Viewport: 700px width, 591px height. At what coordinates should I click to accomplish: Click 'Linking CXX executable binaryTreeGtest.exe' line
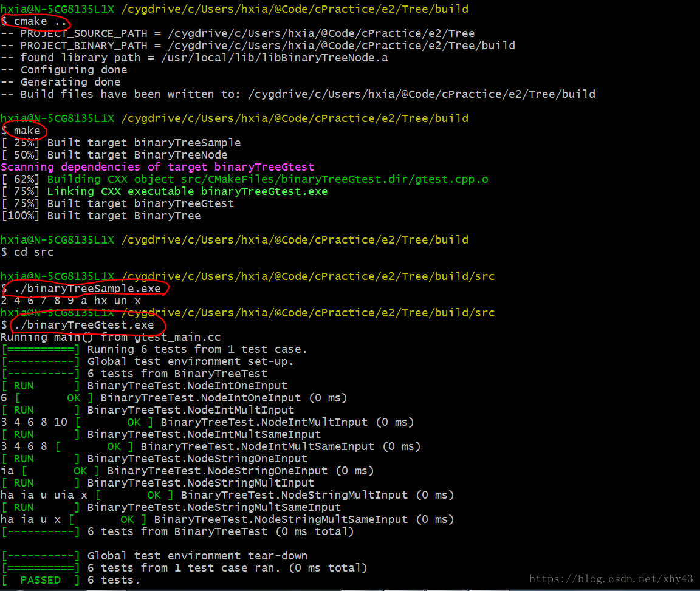164,191
